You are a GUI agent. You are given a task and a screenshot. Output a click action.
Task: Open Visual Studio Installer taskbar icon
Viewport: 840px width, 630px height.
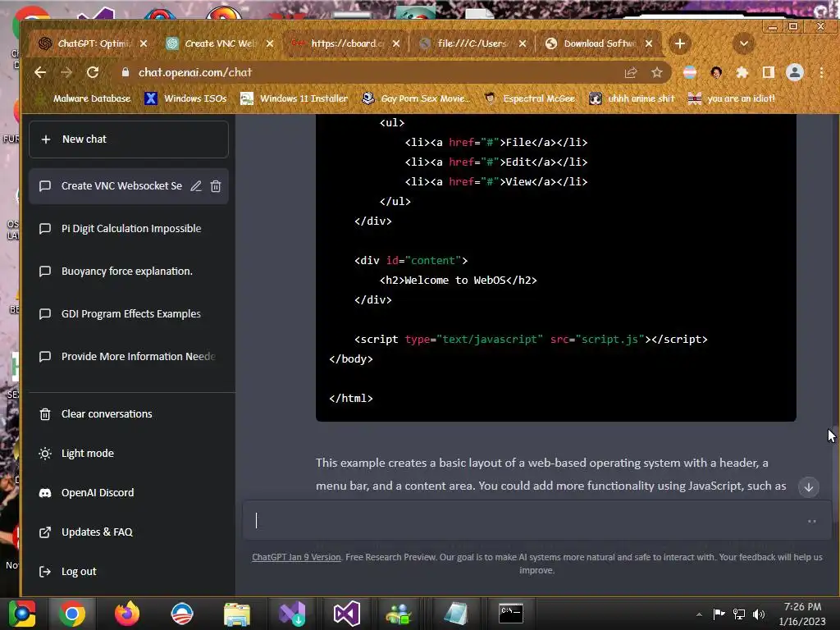pos(292,614)
